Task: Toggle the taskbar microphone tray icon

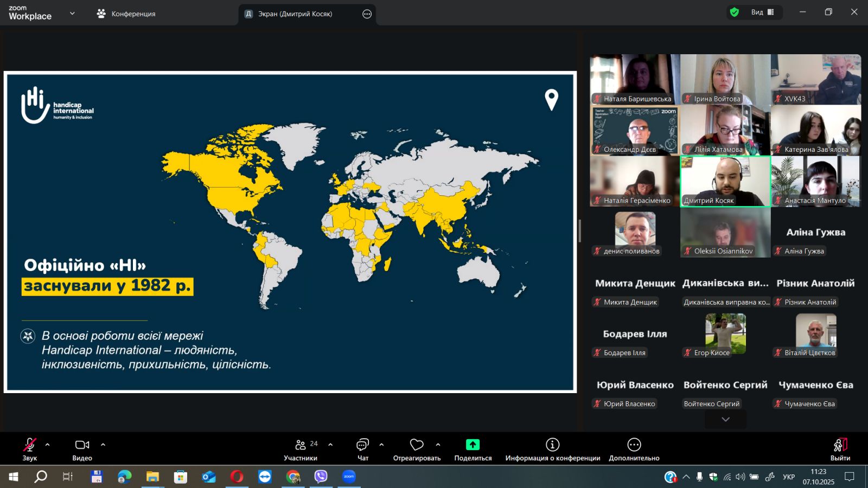Action: (x=699, y=477)
